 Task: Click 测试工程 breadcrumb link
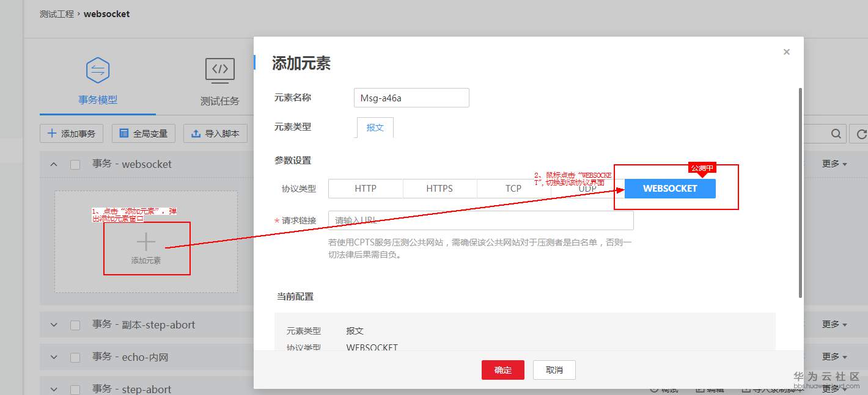(x=57, y=13)
